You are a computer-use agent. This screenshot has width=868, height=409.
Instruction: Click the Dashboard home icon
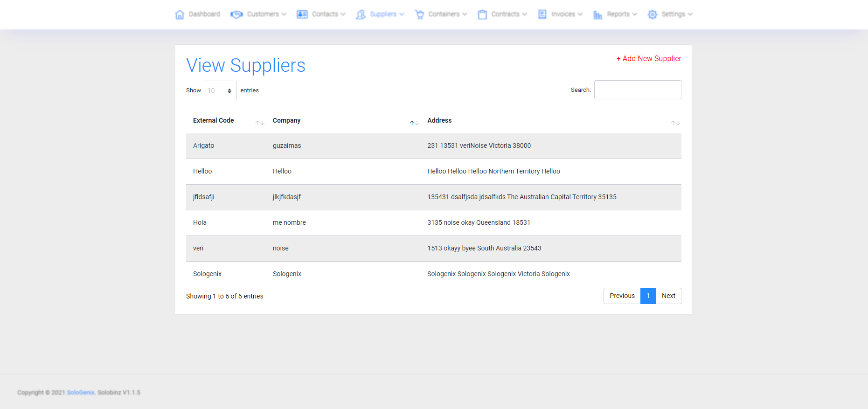pyautogui.click(x=180, y=14)
